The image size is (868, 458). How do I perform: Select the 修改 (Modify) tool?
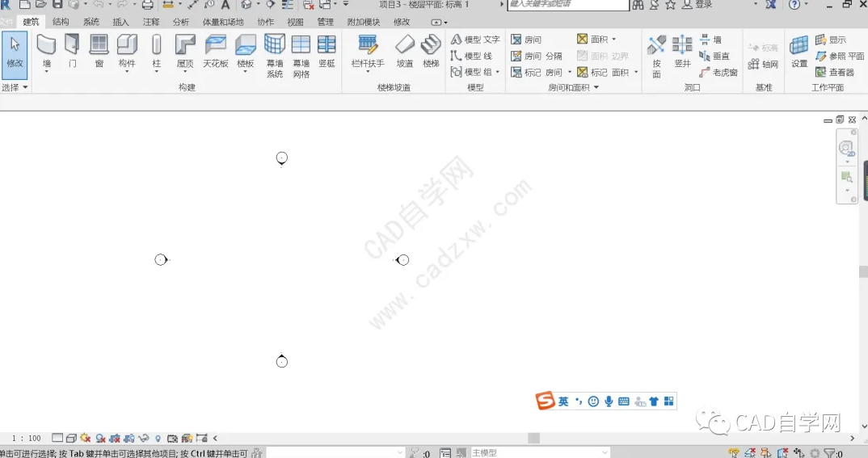pos(15,54)
